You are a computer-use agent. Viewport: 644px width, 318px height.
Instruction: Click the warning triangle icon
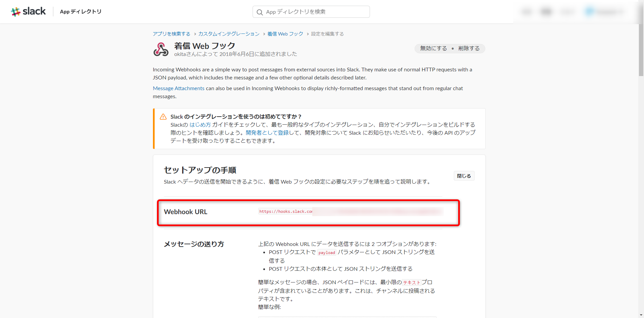(163, 117)
